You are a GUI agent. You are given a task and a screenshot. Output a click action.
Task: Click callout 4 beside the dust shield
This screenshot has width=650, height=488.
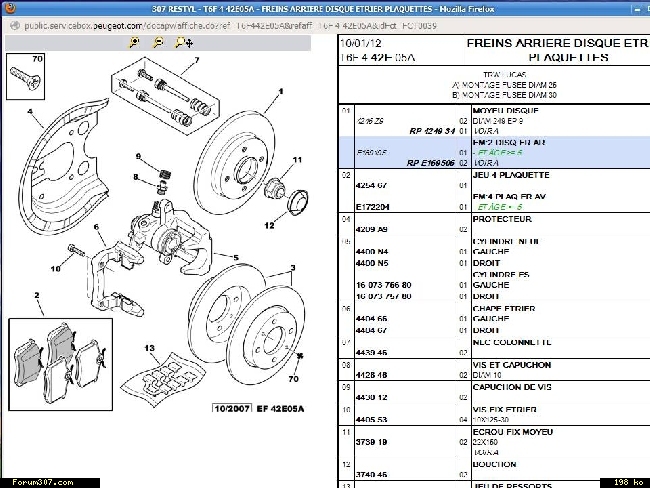coord(30,112)
